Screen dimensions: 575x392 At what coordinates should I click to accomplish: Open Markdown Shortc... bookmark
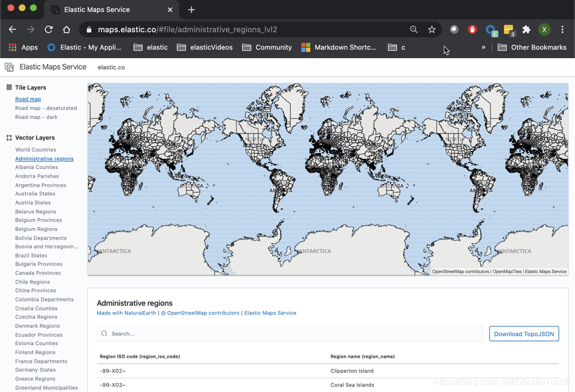[338, 47]
